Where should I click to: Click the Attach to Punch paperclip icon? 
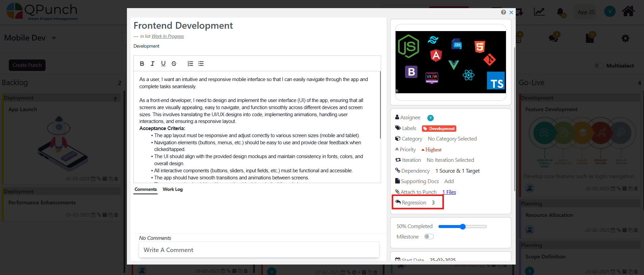pos(397,192)
